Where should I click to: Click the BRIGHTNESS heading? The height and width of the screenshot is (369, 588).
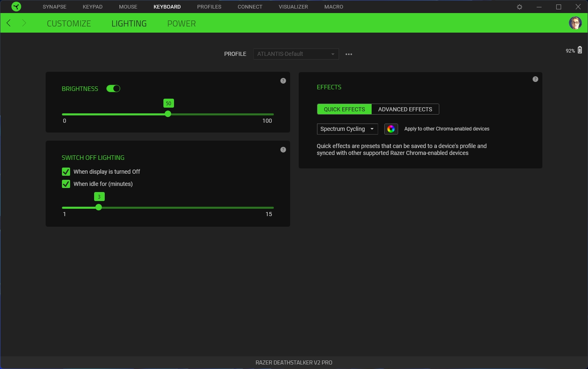tap(80, 89)
